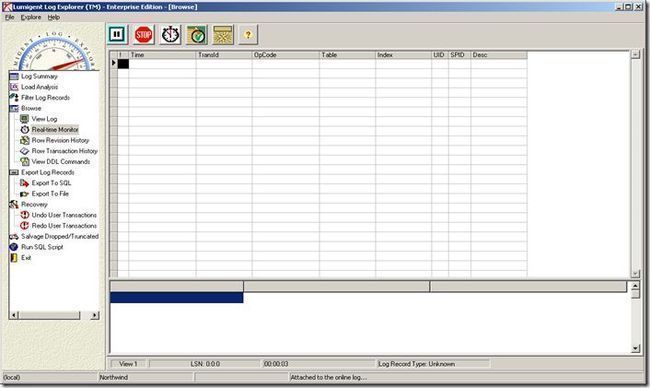Click sidebar horizontal scrollbar left arrow
Viewport: 650px width, 388px height.
tap(14, 315)
